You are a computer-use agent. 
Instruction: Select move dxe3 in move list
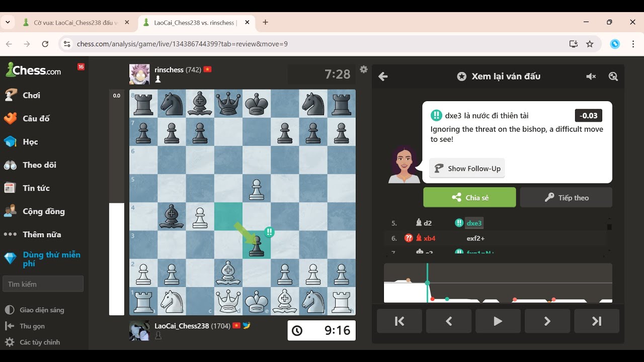(x=474, y=223)
